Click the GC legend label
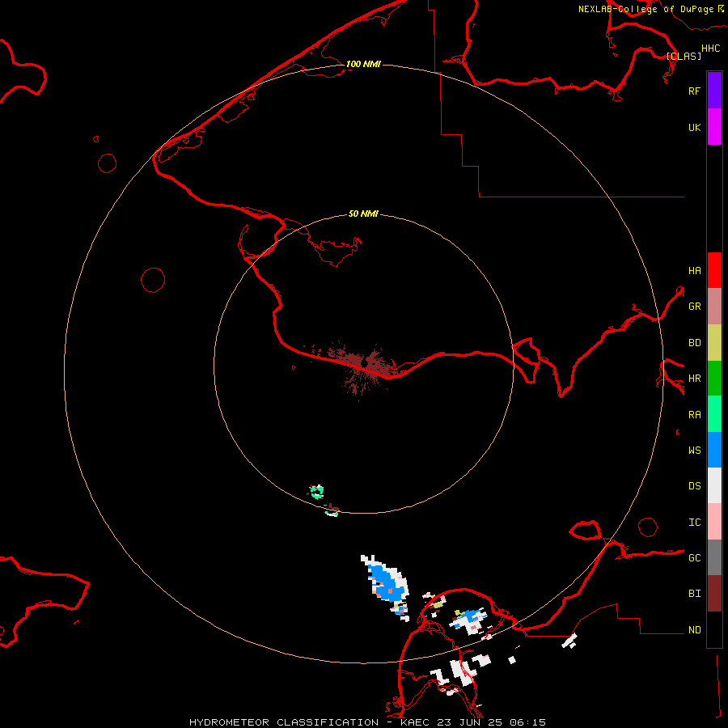728x728 pixels. click(694, 557)
